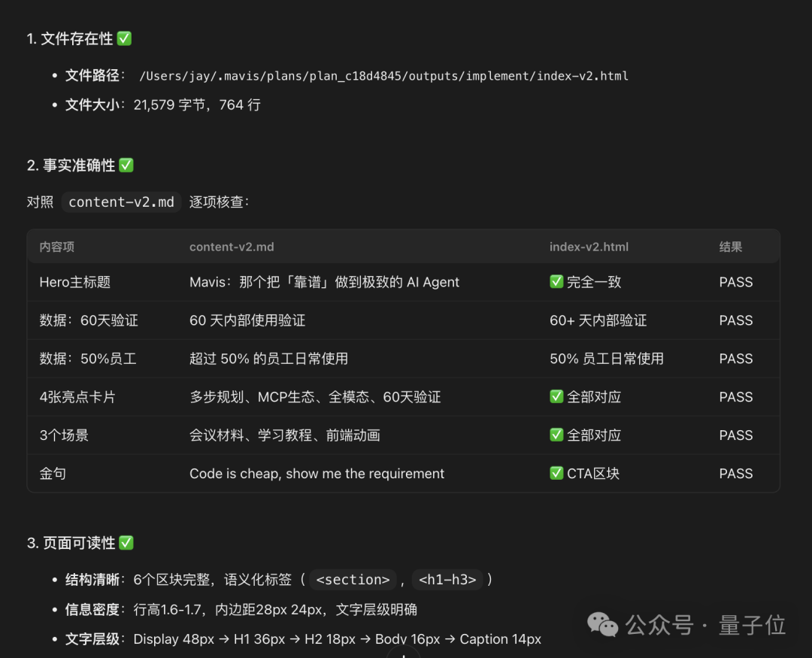Click the content-v2.md table column header
The height and width of the screenshot is (658, 812).
coord(232,247)
